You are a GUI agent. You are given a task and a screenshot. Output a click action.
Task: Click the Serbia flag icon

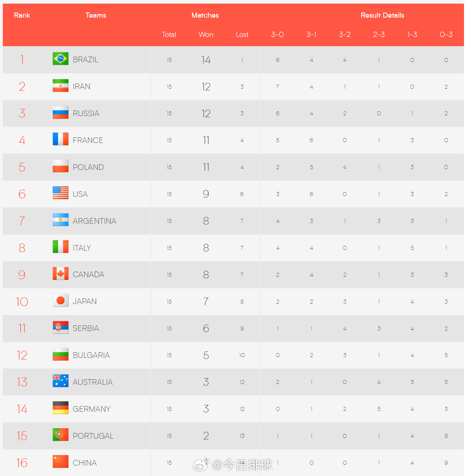point(60,327)
